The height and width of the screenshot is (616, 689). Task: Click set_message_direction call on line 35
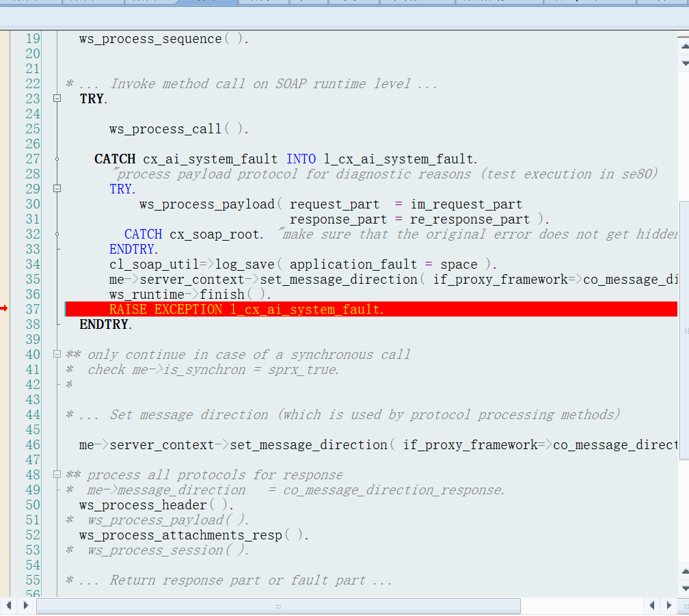[393, 280]
